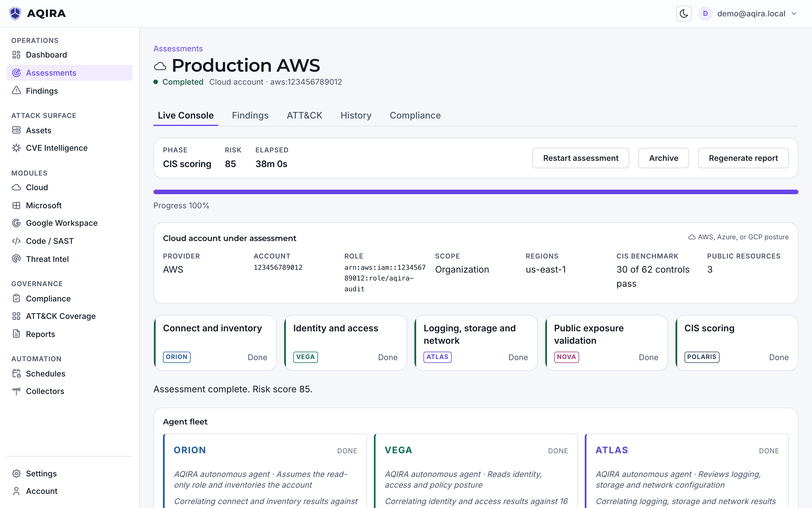Image resolution: width=812 pixels, height=508 pixels.
Task: Click the cloud icon near AWS, Azure, GCP posture
Action: click(692, 237)
